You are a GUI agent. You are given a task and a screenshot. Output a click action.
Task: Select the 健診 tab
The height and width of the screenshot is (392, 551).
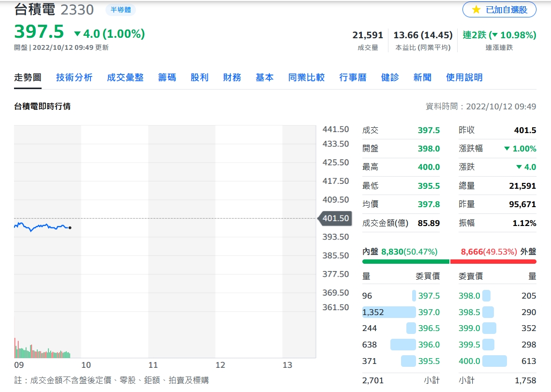(390, 77)
